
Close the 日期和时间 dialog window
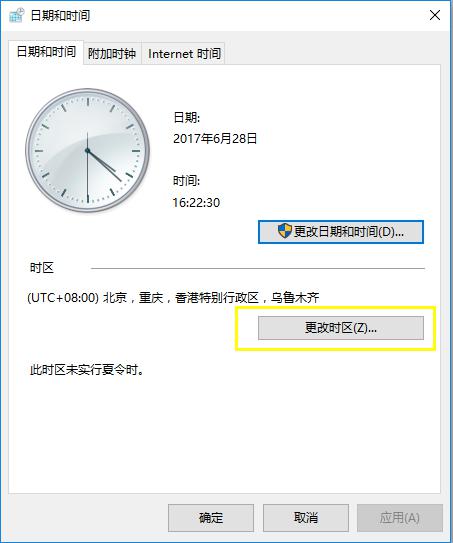435,15
